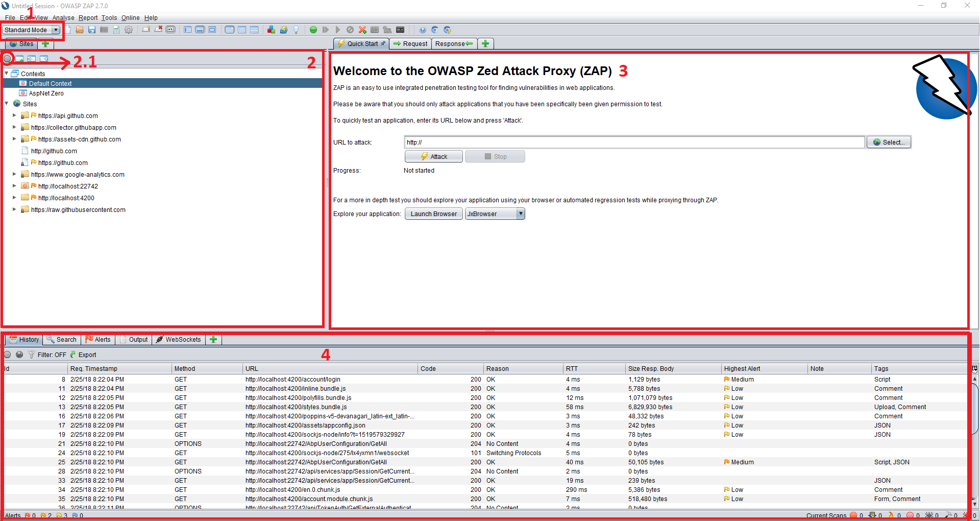This screenshot has width=980, height=521.
Task: Select Request and Response side by side
Action: 242,30
